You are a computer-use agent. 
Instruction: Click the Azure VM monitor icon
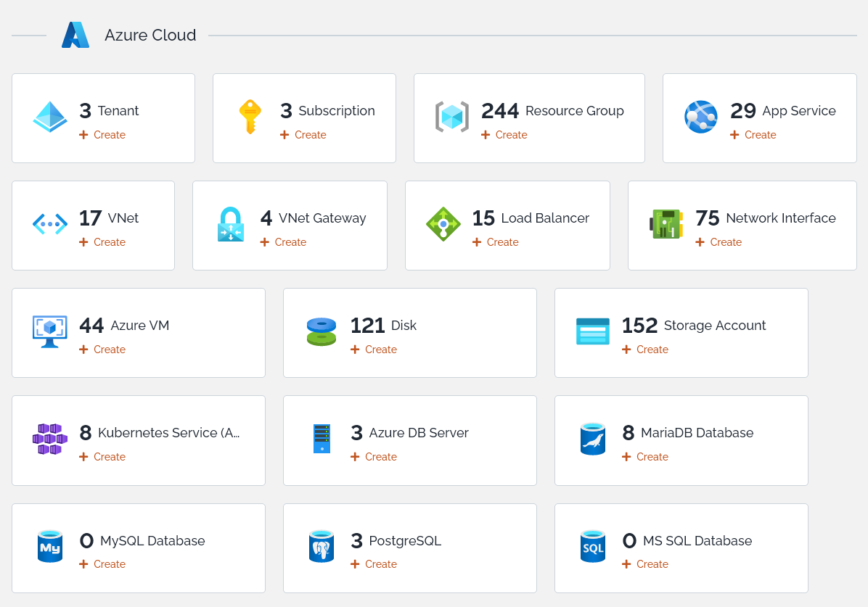click(50, 331)
